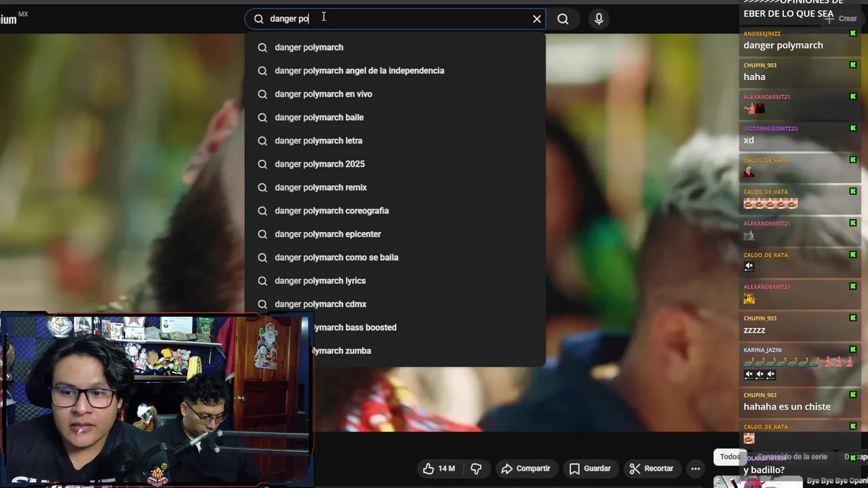Viewport: 868px width, 488px height.
Task: Click ANDRESJIMZZ username in chat overlay
Action: coord(762,34)
